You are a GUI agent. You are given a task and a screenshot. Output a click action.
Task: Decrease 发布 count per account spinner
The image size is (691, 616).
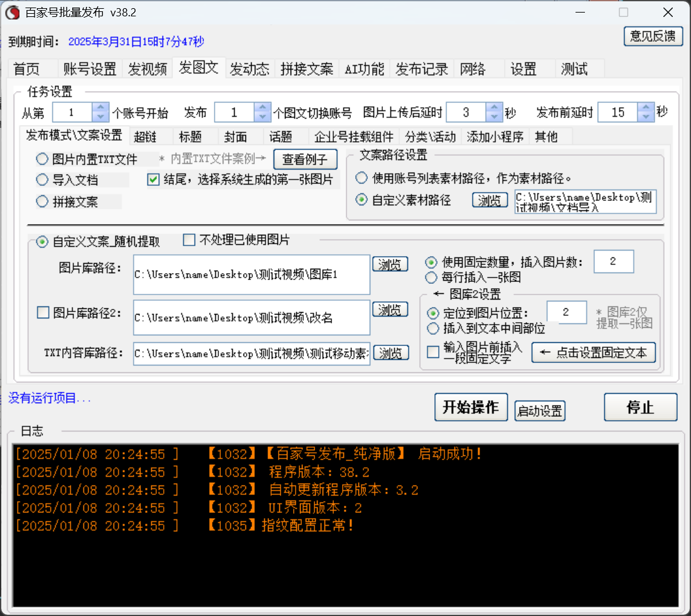click(x=262, y=117)
